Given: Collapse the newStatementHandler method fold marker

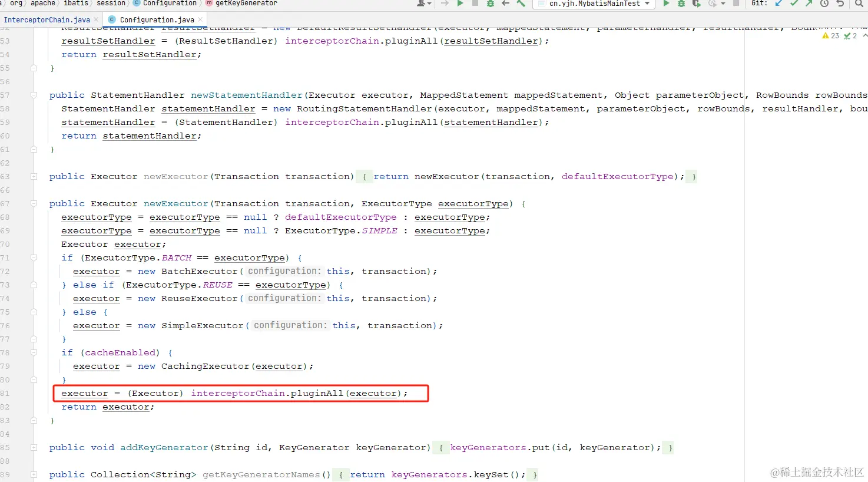Looking at the screenshot, I should click(34, 95).
